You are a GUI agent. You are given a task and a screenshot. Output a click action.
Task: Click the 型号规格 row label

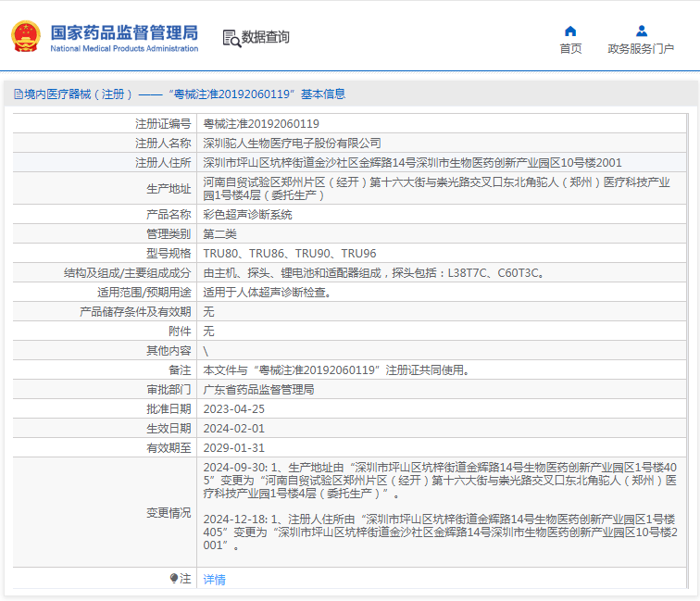(x=169, y=254)
